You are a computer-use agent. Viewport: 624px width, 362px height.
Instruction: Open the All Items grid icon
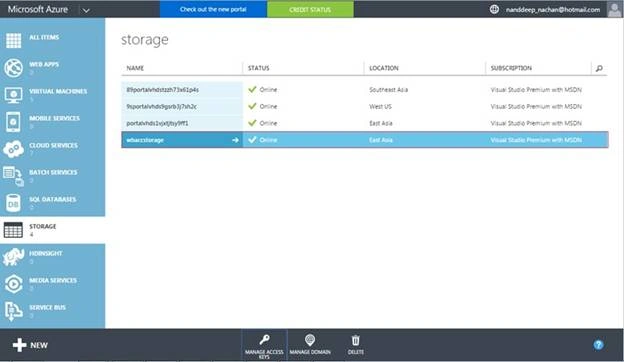coord(14,41)
